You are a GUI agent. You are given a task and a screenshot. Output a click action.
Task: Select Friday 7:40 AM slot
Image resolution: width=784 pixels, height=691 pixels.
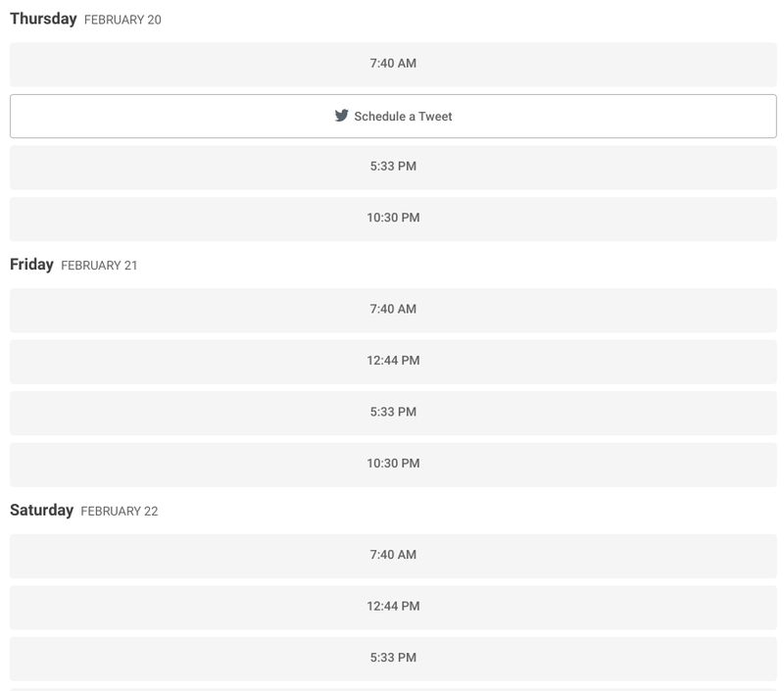pos(393,310)
